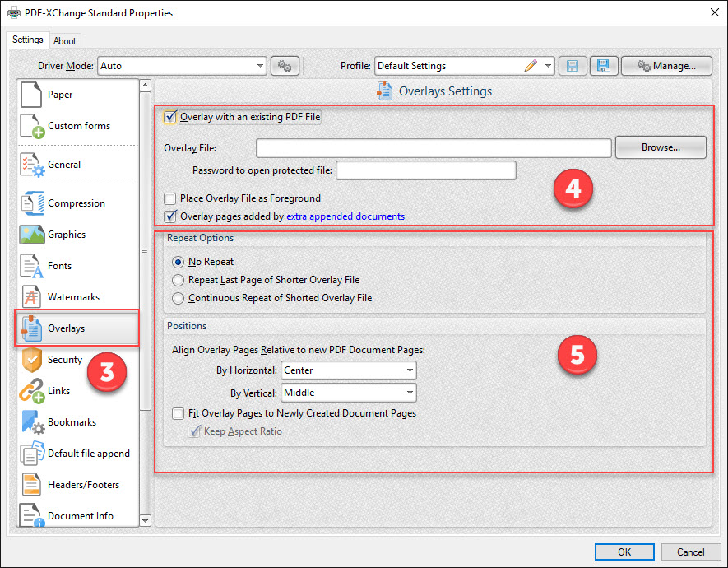
Task: Open the Watermarks category icon
Action: coord(31,297)
